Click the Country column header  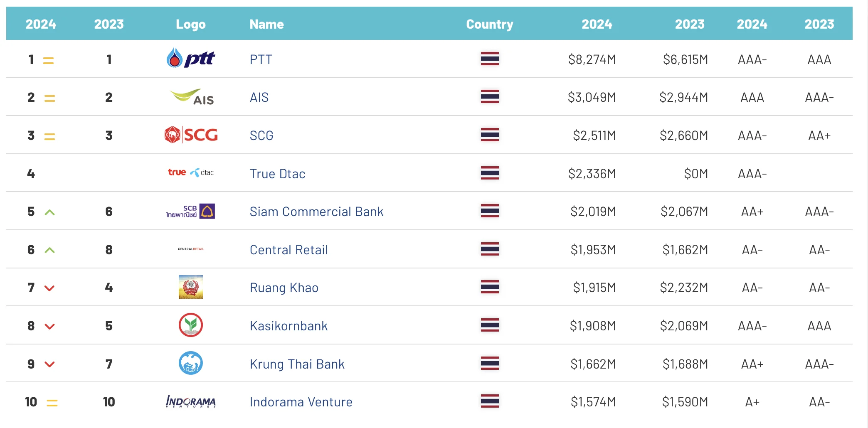click(x=490, y=24)
